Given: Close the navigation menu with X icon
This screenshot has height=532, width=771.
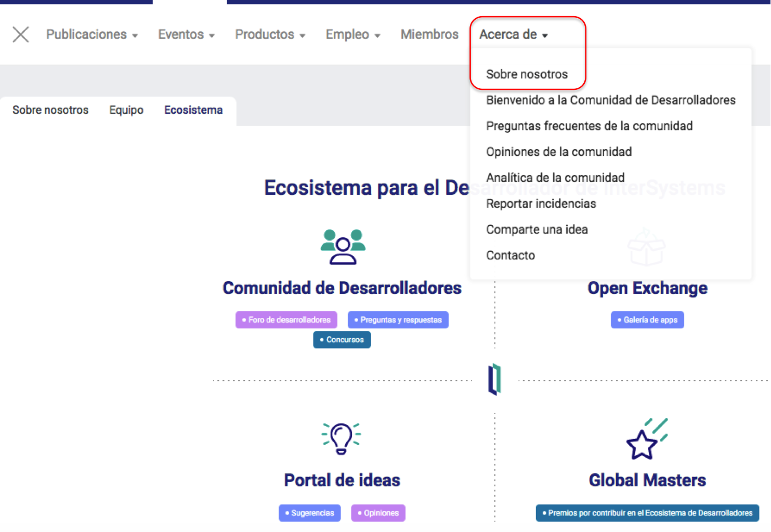Looking at the screenshot, I should tap(21, 35).
